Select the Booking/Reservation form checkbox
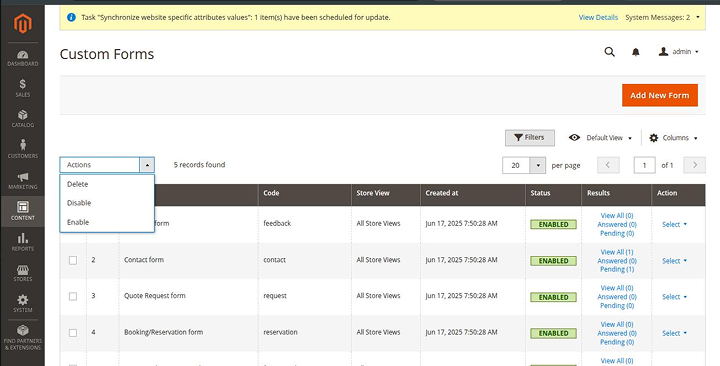The height and width of the screenshot is (366, 720). click(x=73, y=333)
